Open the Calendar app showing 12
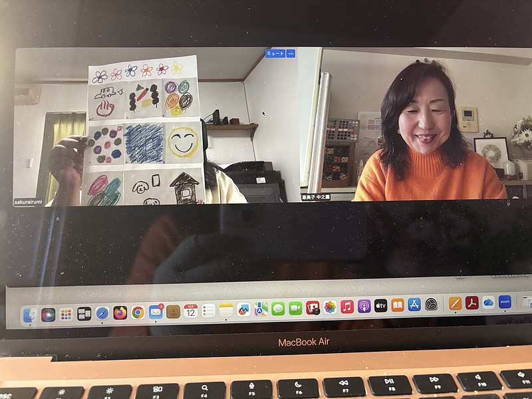Image resolution: width=532 pixels, height=399 pixels. point(191,311)
